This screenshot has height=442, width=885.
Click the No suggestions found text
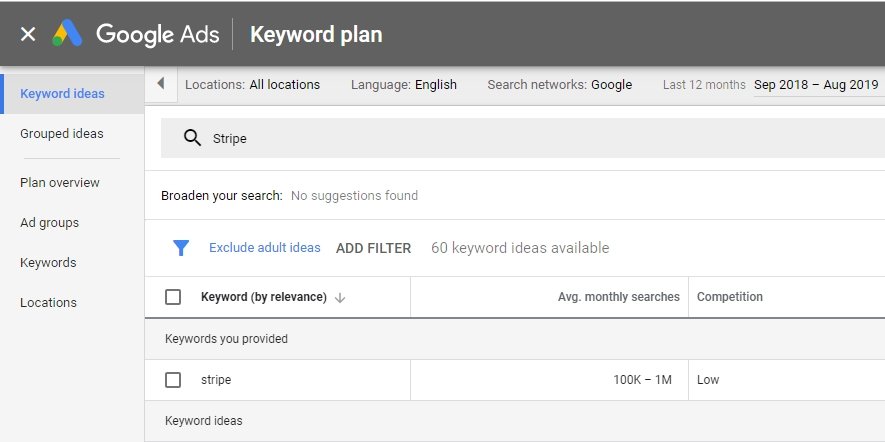[x=354, y=196]
